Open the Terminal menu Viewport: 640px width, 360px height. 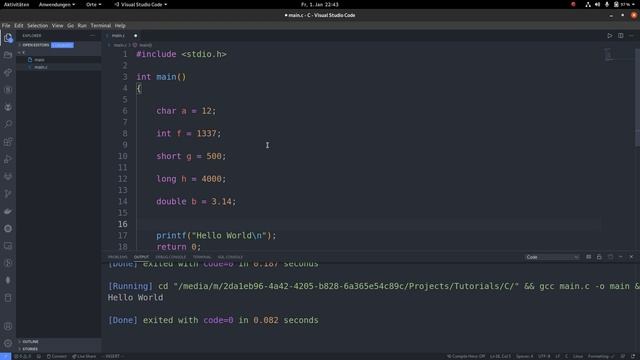click(101, 25)
